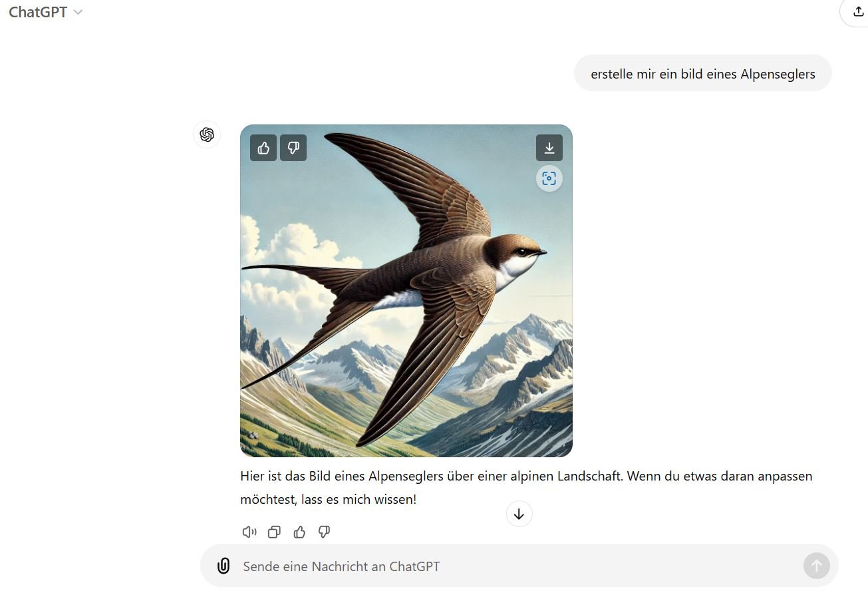The height and width of the screenshot is (595, 868).
Task: Open the generated swift bird image
Action: coord(406,291)
